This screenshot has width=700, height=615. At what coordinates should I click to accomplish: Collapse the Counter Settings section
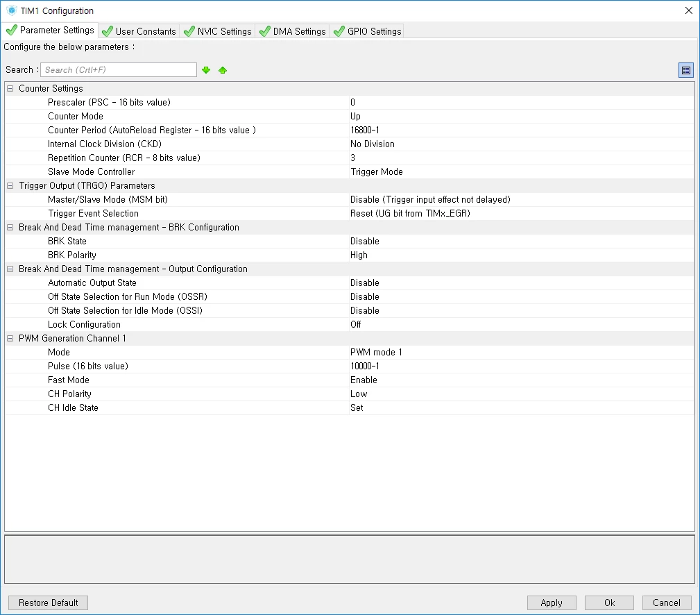[10, 88]
